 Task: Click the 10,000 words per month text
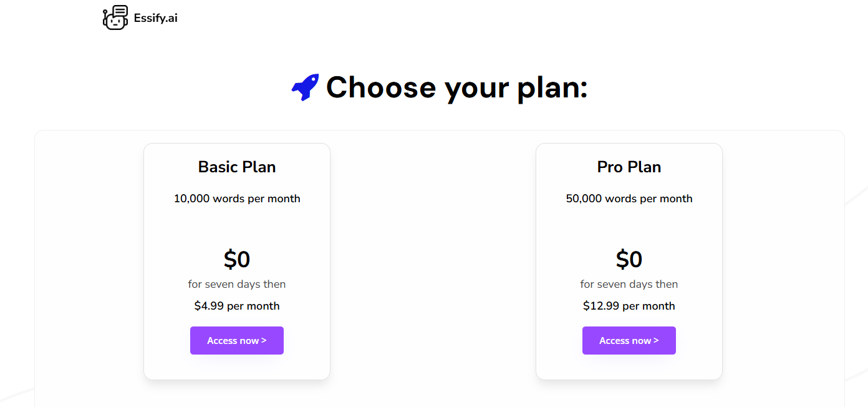pyautogui.click(x=237, y=199)
